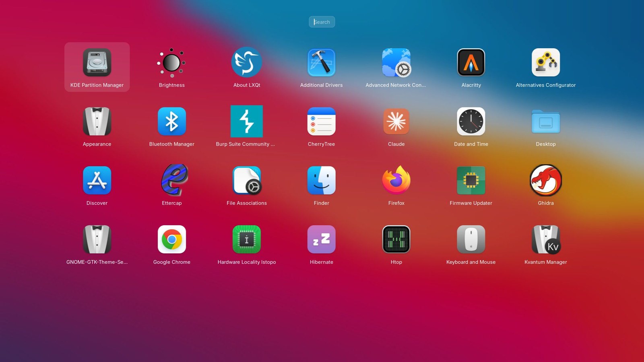Open Firefox browser

click(396, 181)
